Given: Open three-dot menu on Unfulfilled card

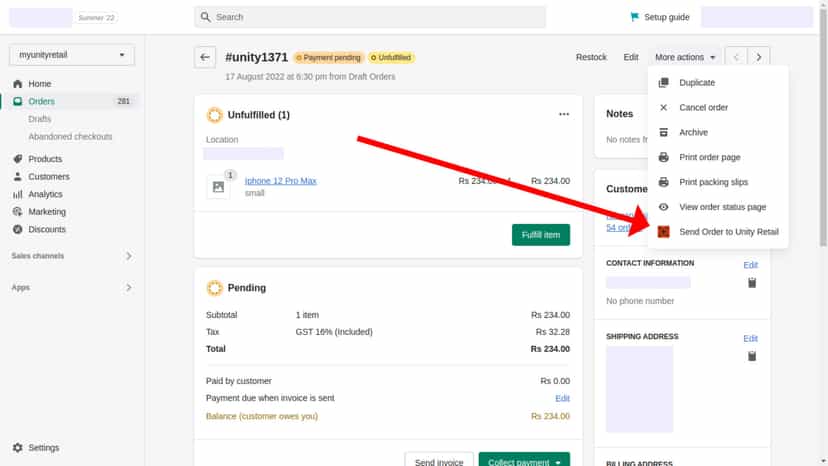Looking at the screenshot, I should tap(564, 114).
